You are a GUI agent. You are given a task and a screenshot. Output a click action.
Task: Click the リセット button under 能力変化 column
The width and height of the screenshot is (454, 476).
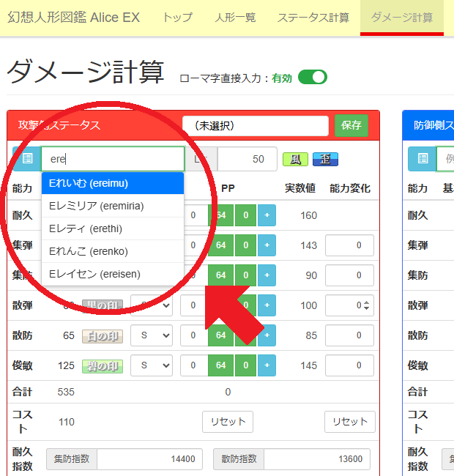[350, 422]
